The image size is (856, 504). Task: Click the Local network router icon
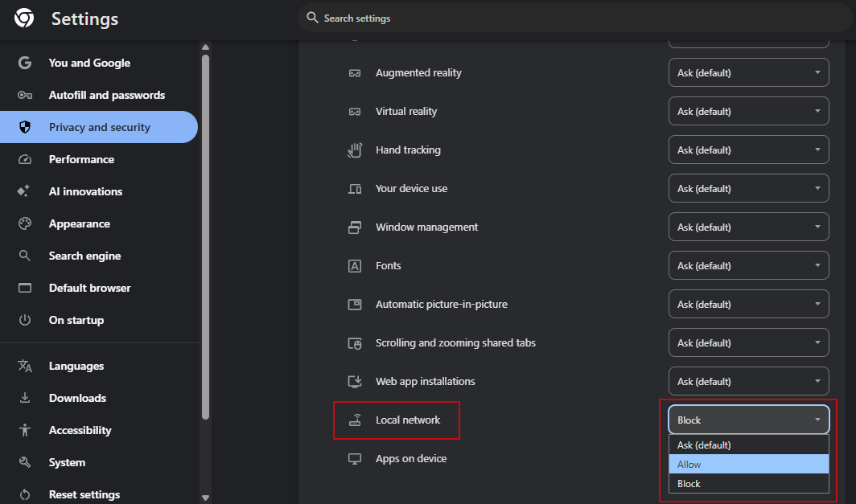[355, 420]
